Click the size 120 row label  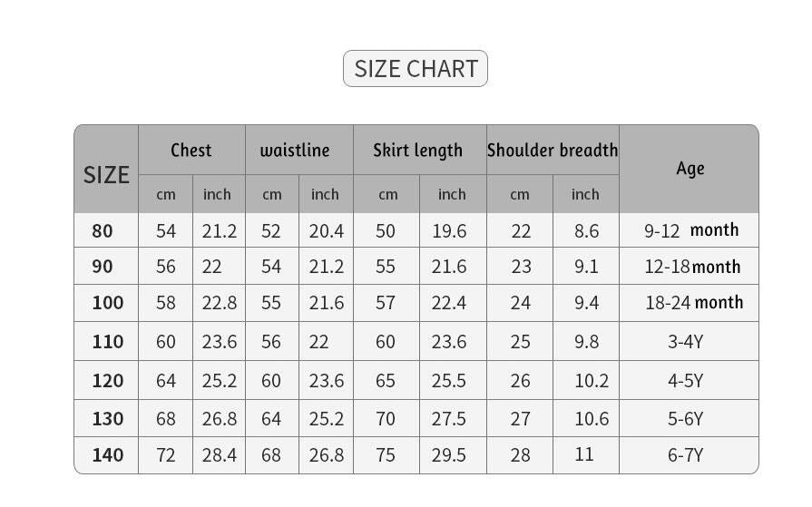pos(107,381)
